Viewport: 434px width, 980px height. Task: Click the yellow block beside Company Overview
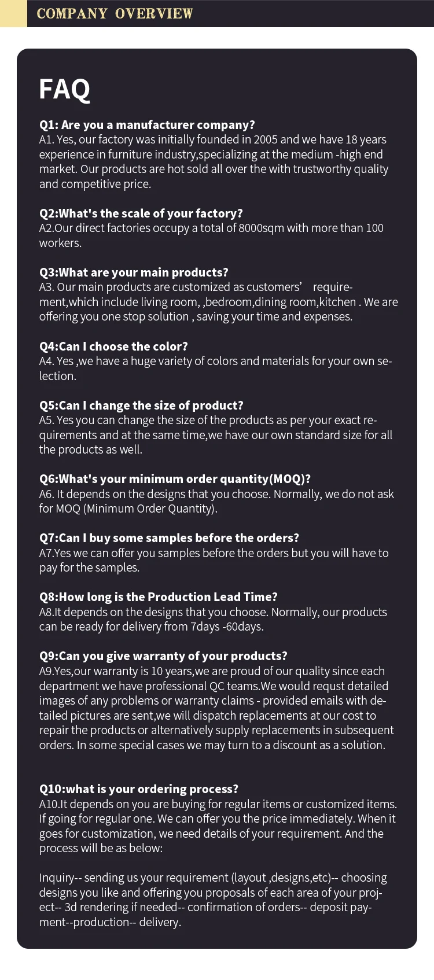pyautogui.click(x=13, y=13)
